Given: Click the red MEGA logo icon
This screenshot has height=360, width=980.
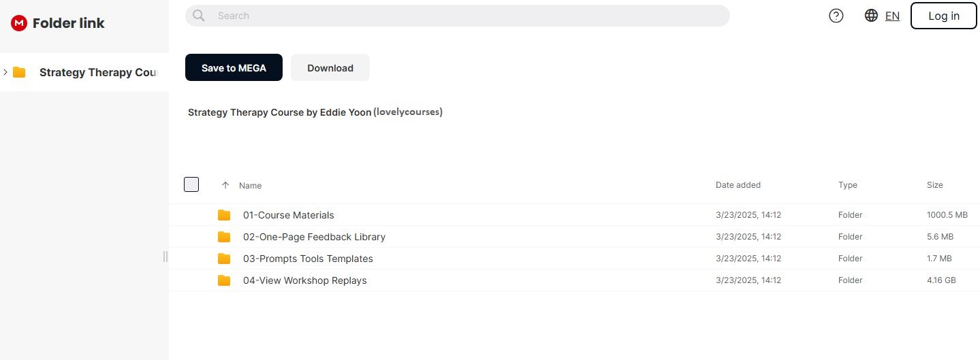Looking at the screenshot, I should (x=19, y=23).
